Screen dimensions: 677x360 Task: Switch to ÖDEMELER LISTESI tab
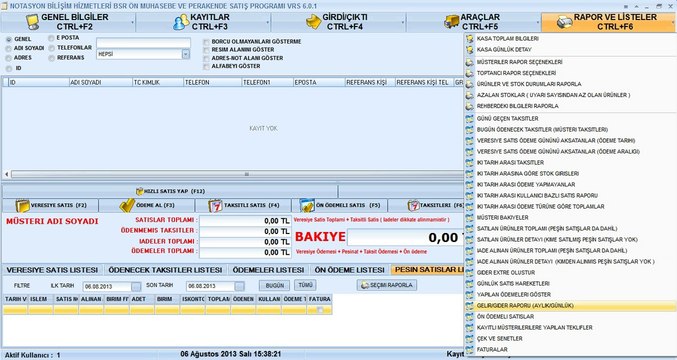point(268,270)
